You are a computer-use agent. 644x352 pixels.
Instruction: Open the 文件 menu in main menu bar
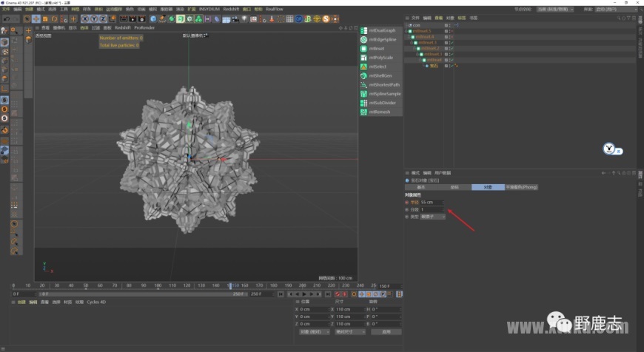pos(6,9)
